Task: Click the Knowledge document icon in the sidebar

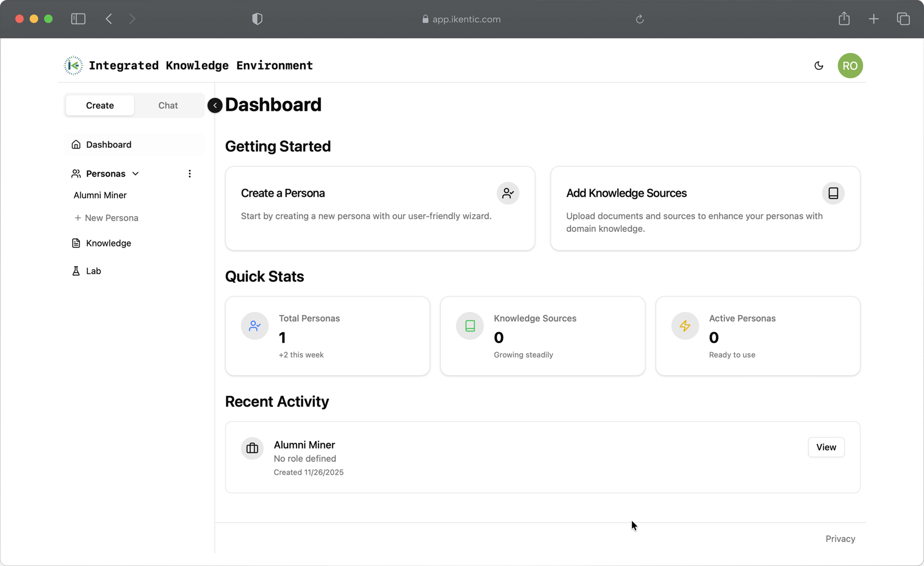Action: pyautogui.click(x=76, y=243)
